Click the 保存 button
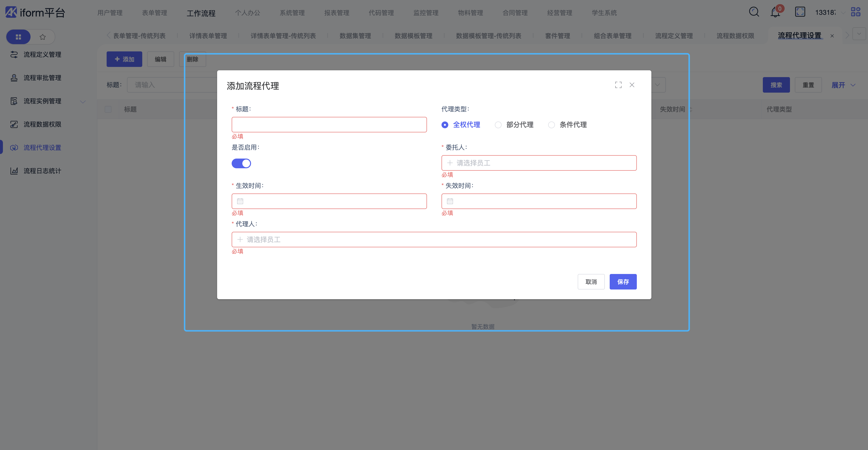Viewport: 868px width, 450px height. pos(623,282)
